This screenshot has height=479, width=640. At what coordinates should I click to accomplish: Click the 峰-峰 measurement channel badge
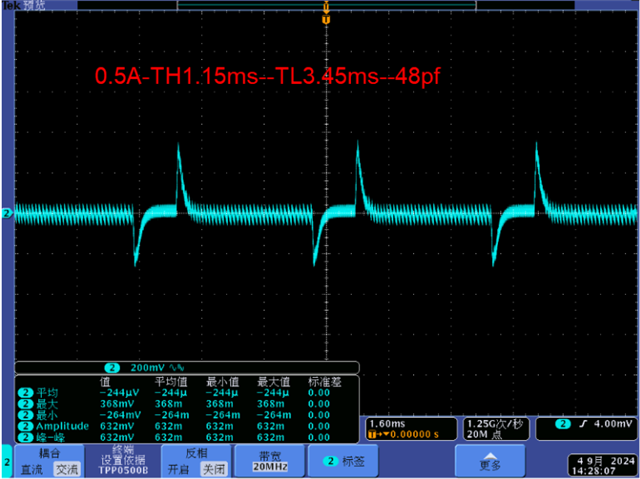(25, 437)
